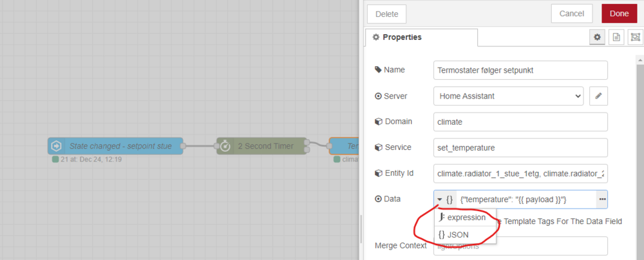Viewport: 644px width, 260px height.
Task: Click the Service field with set_temperature
Action: click(x=520, y=147)
